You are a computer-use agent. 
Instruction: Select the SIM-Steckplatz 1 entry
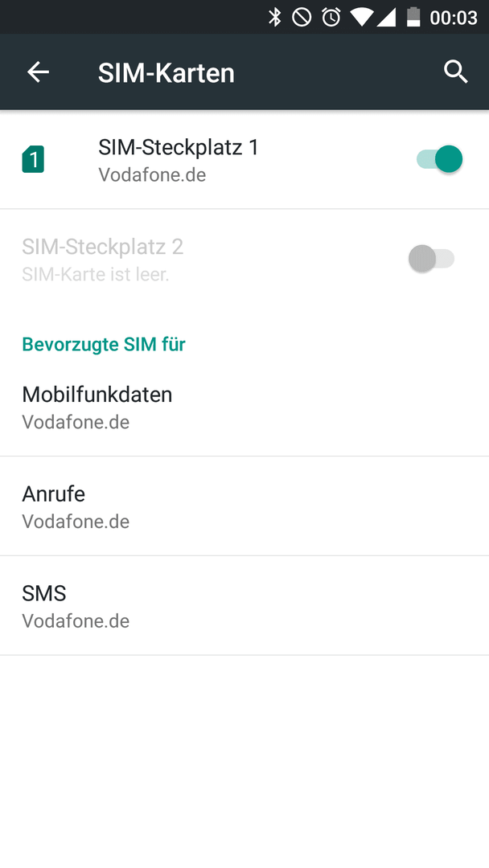[244, 160]
